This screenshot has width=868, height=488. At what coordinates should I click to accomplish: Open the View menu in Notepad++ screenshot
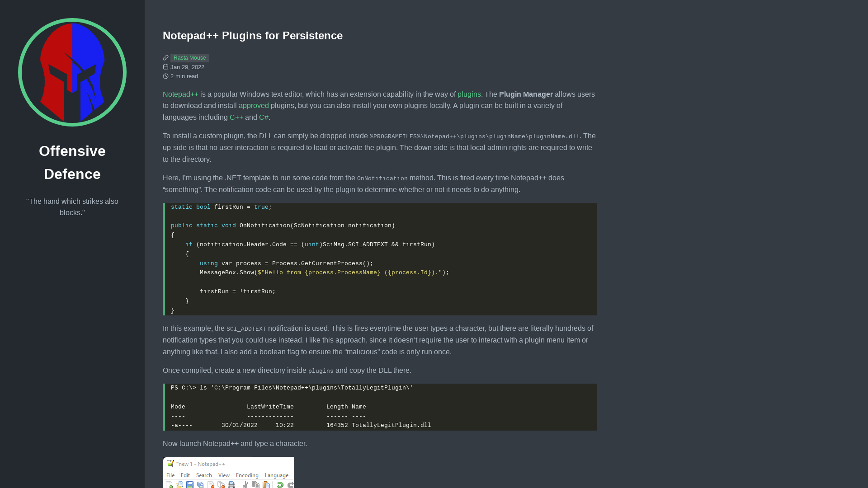pyautogui.click(x=224, y=475)
